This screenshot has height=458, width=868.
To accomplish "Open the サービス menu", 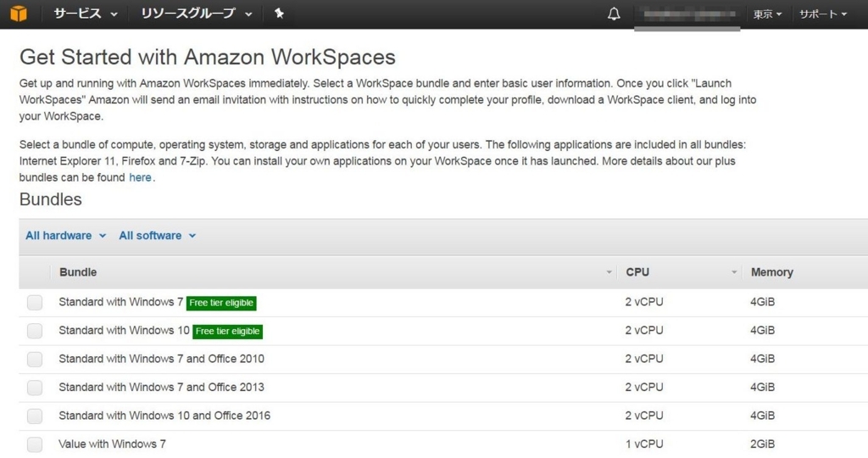I will [x=86, y=14].
